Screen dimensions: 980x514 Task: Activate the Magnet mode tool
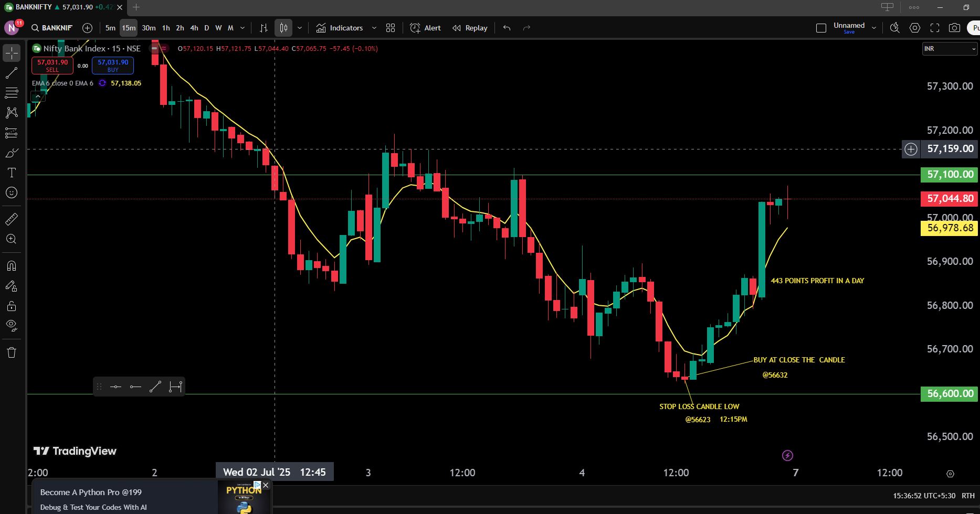(12, 266)
